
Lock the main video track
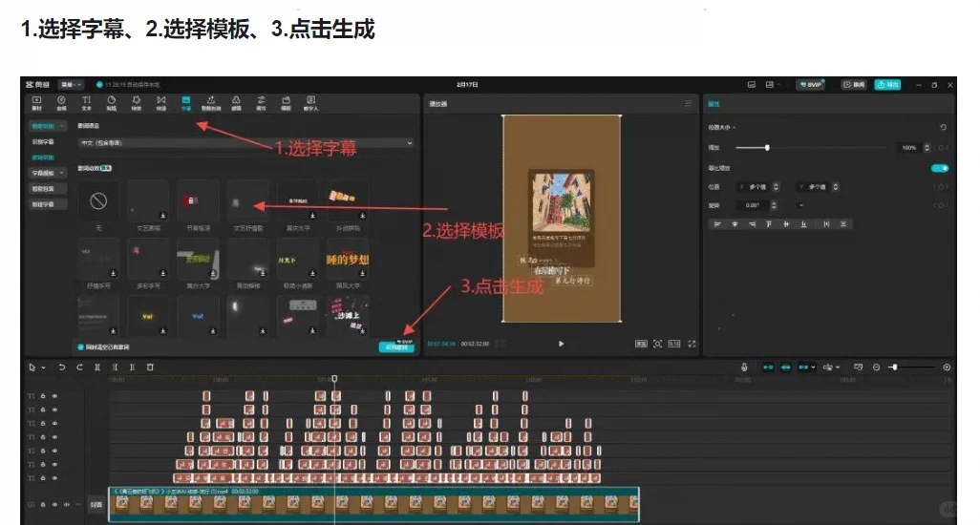pos(43,504)
